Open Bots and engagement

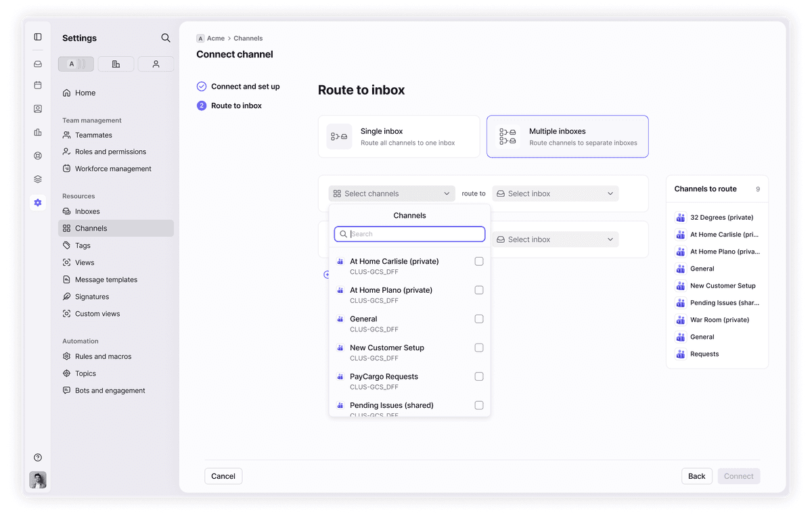116,390
